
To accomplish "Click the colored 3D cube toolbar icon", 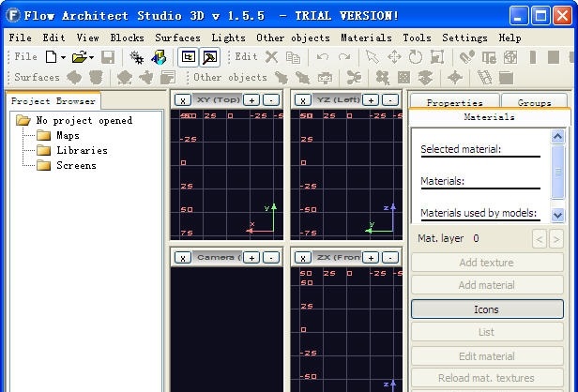I will coord(159,57).
